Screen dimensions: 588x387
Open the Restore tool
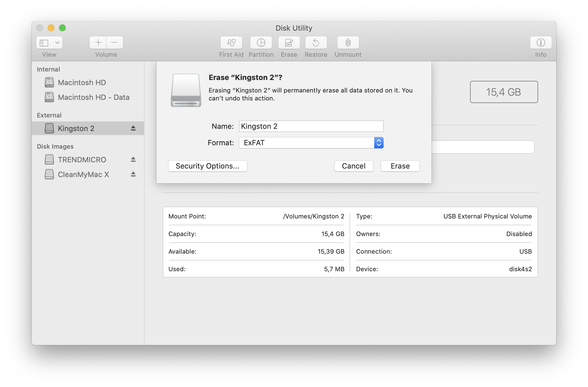click(x=316, y=43)
